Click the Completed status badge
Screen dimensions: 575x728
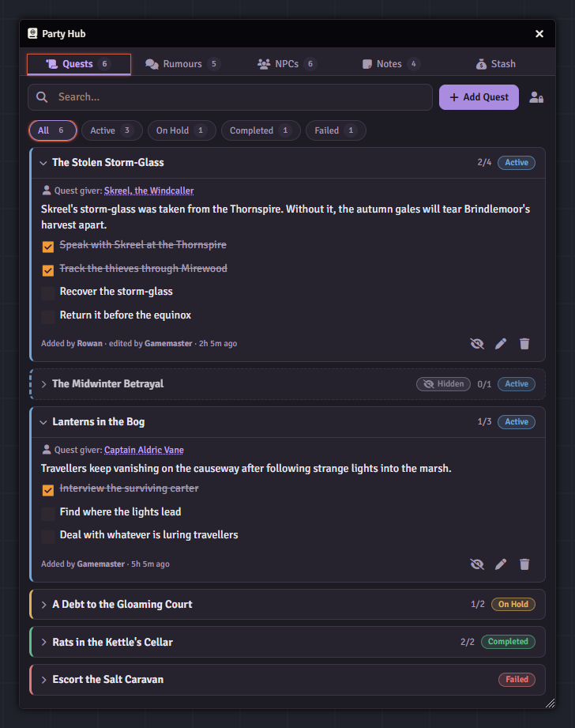(x=508, y=642)
